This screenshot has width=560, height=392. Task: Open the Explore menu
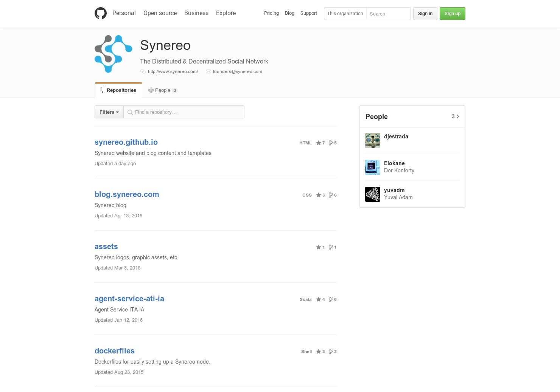click(226, 13)
